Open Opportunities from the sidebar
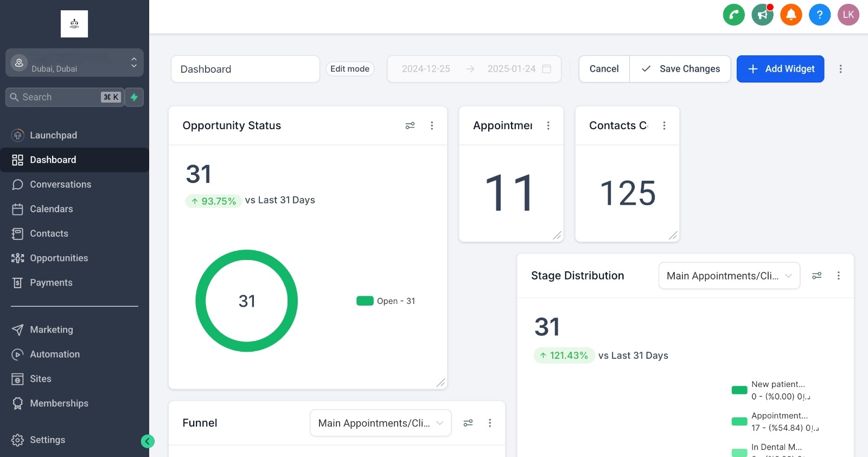The height and width of the screenshot is (457, 868). point(59,258)
